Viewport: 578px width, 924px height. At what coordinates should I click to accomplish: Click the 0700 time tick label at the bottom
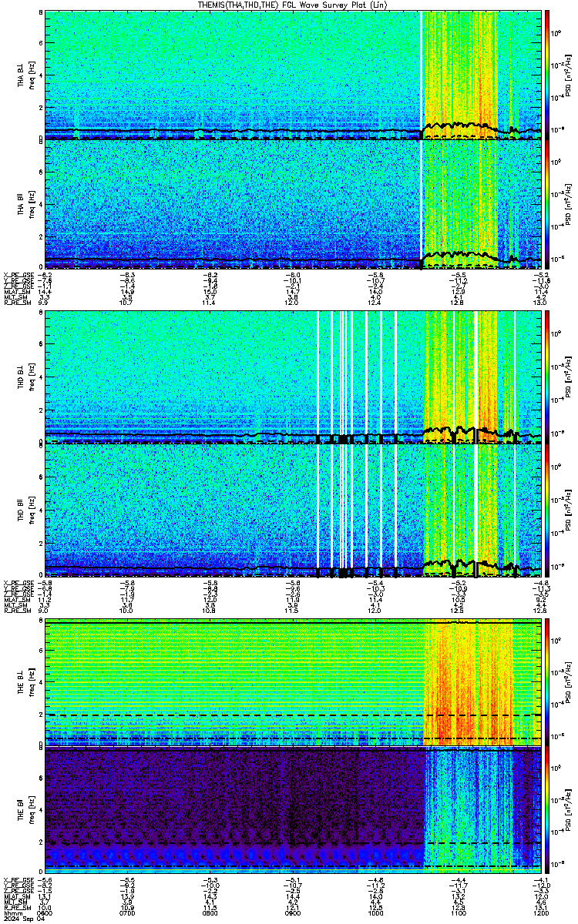(x=128, y=912)
